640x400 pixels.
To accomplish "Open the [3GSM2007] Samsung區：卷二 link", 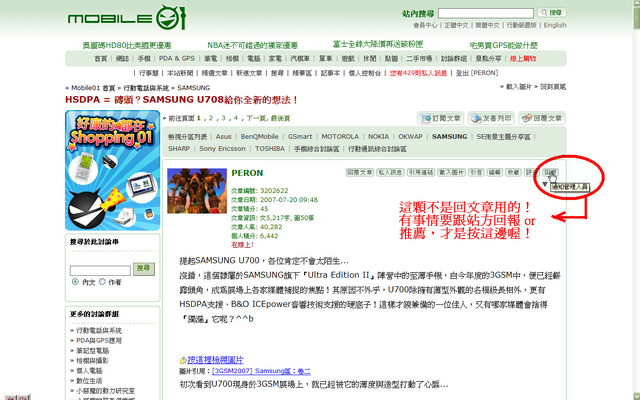I will click(x=261, y=371).
